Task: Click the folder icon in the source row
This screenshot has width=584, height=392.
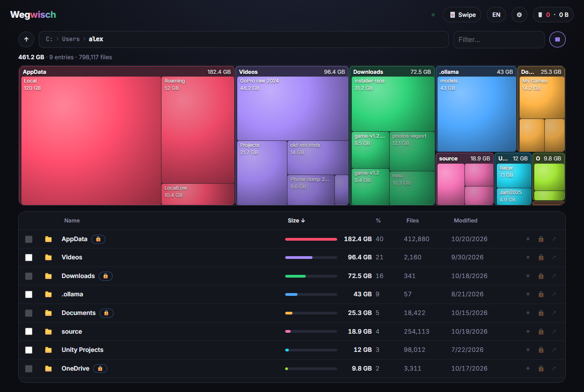Action: tap(48, 331)
